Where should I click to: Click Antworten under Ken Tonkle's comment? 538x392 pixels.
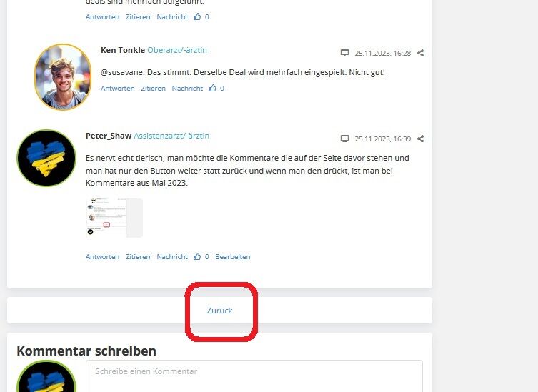[x=118, y=88]
